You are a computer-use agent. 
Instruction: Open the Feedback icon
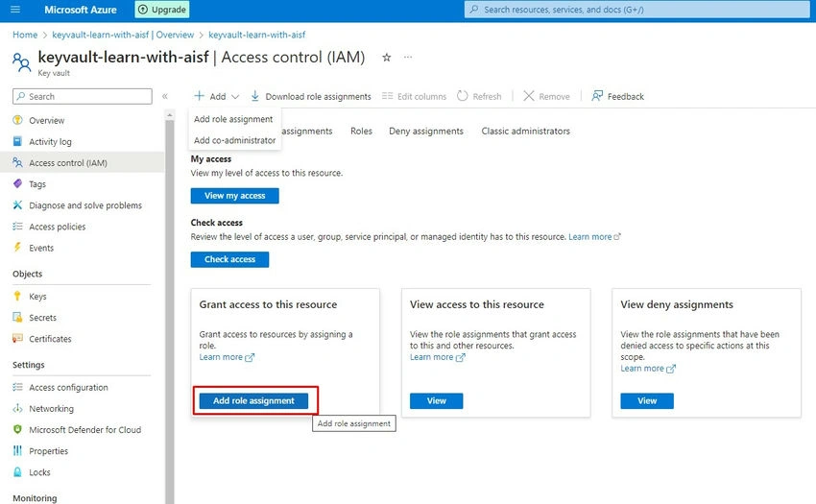tap(597, 96)
